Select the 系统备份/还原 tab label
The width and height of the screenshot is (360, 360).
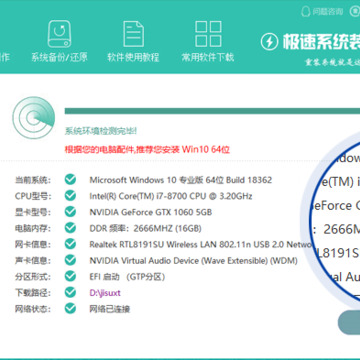59,57
